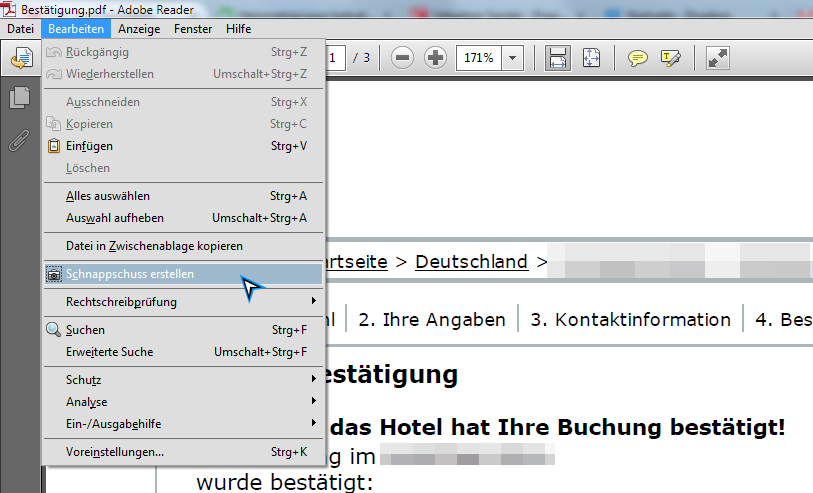Viewport: 813px width, 493px height.
Task: Open Voreinstellungen from the menu
Action: pyautogui.click(x=115, y=452)
